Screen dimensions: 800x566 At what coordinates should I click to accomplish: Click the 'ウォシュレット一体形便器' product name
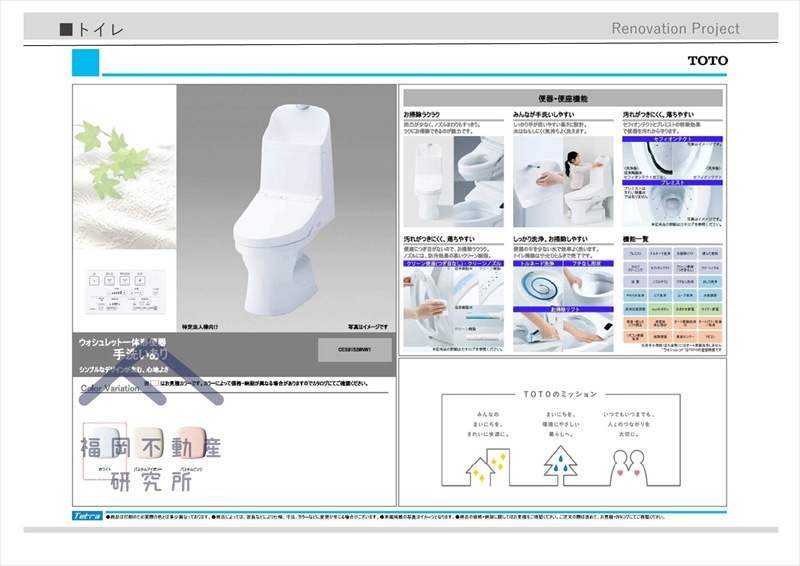pyautogui.click(x=122, y=342)
